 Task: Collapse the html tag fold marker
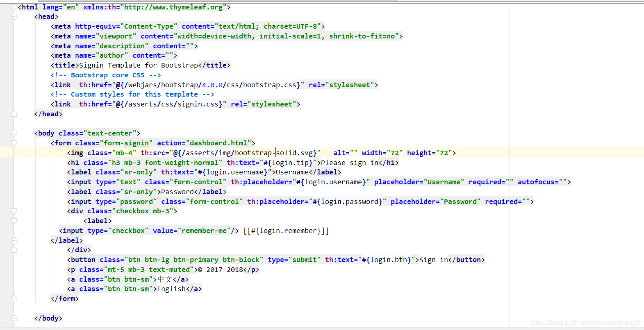pos(14,7)
